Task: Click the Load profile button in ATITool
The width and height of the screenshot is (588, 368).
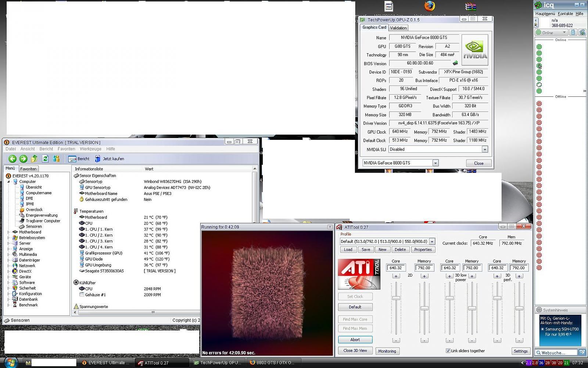Action: tap(348, 250)
